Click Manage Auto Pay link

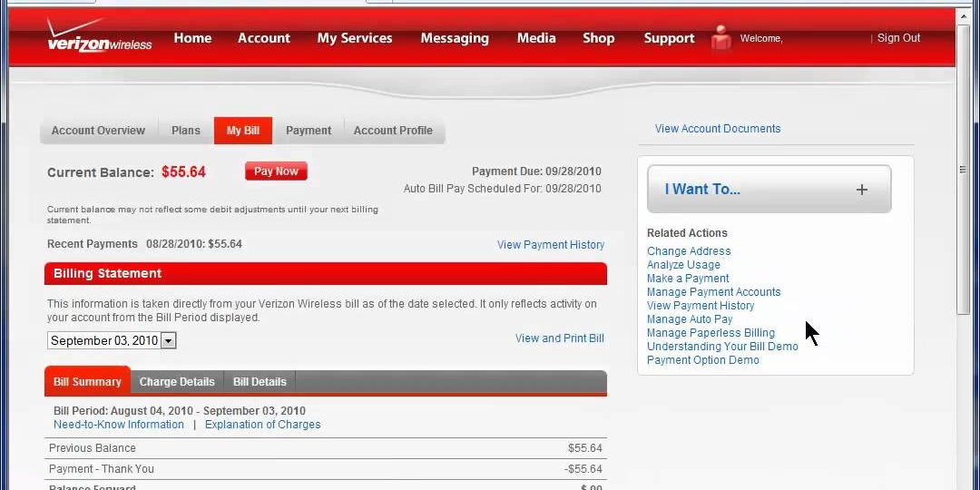[690, 319]
